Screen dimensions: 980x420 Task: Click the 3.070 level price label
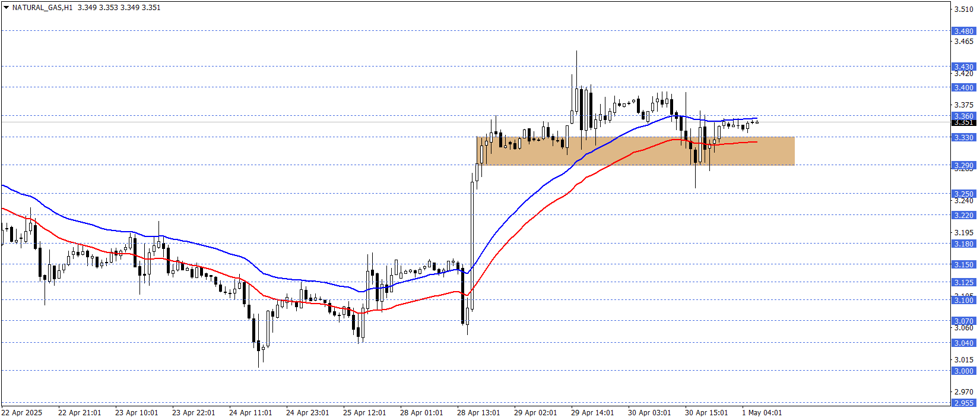963,321
